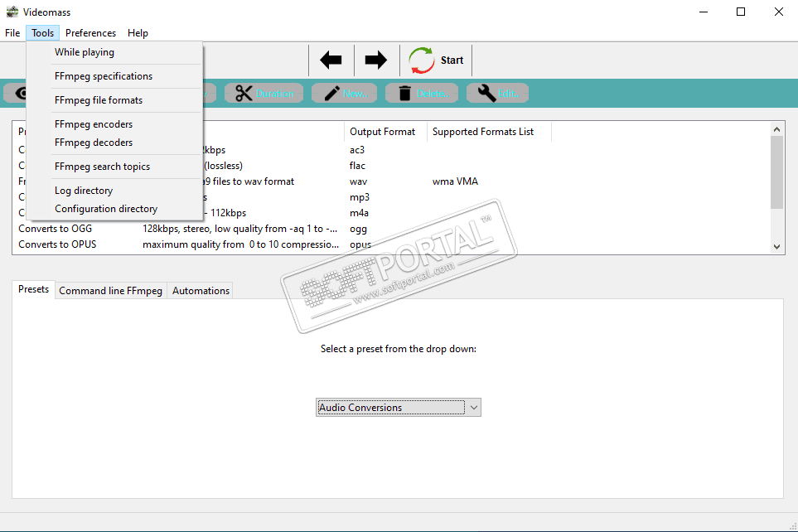This screenshot has width=798, height=532.
Task: Click the pencil New.. button
Action: pos(344,93)
